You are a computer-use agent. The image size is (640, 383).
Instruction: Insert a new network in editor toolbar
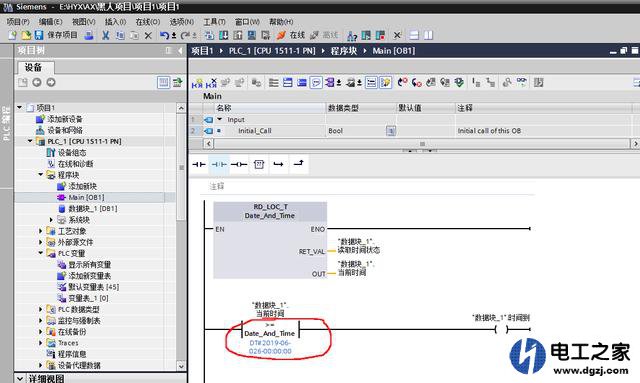pyautogui.click(x=197, y=83)
